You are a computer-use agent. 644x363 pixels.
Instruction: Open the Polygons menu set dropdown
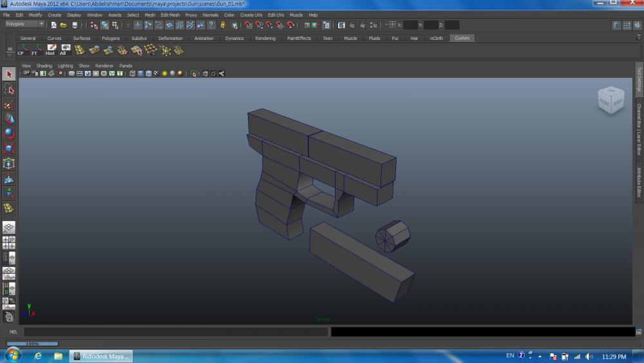tap(24, 25)
